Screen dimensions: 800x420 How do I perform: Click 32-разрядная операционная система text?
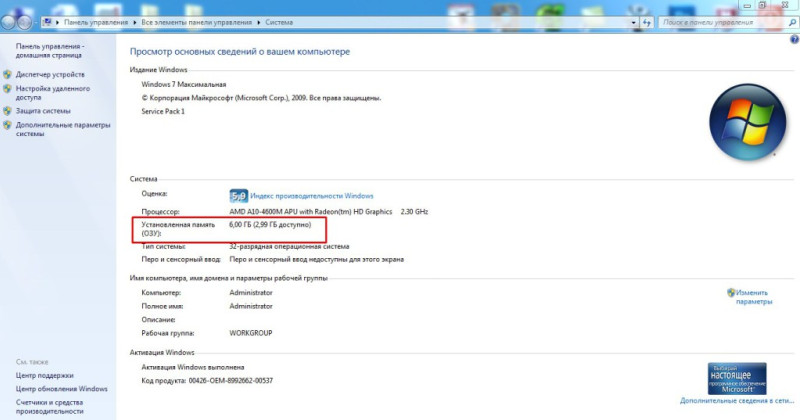[x=289, y=246]
